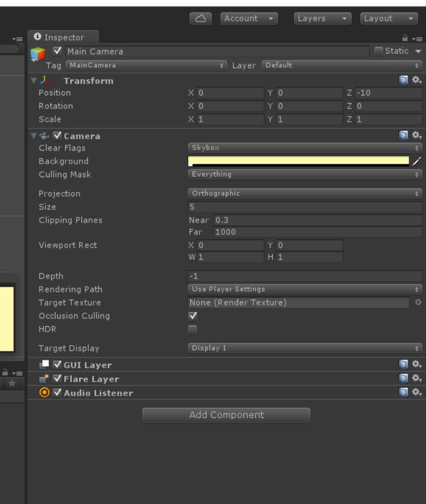
Task: Edit the camera Size field
Action: pos(305,207)
